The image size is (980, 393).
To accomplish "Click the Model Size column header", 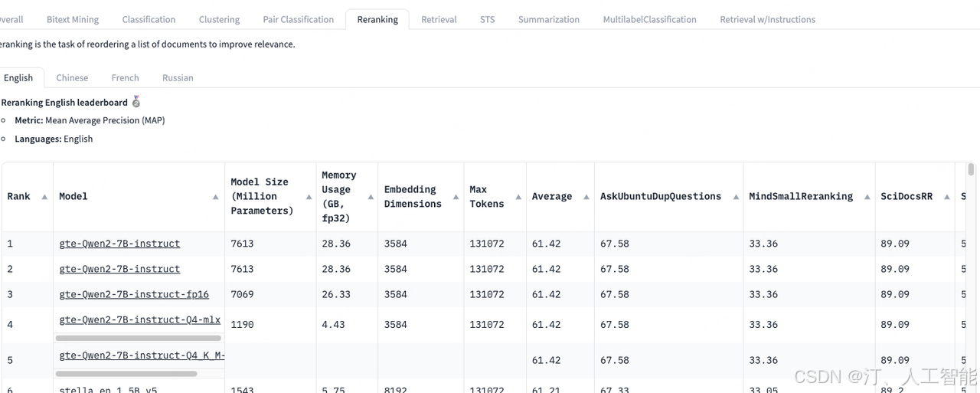I will [270, 197].
